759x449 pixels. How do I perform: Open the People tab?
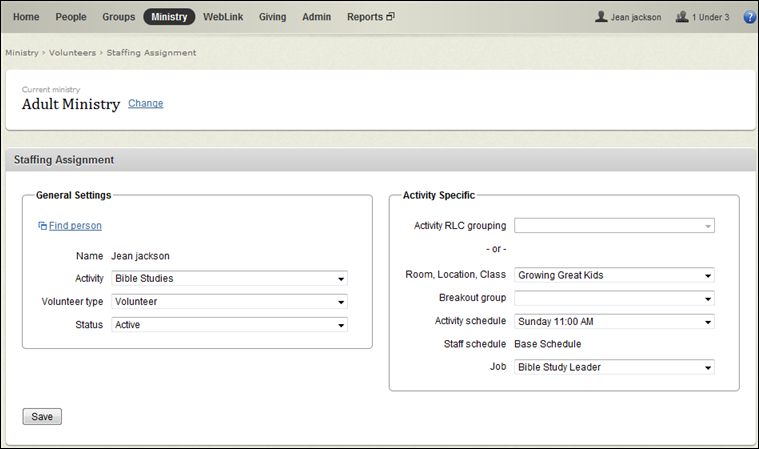click(x=71, y=17)
